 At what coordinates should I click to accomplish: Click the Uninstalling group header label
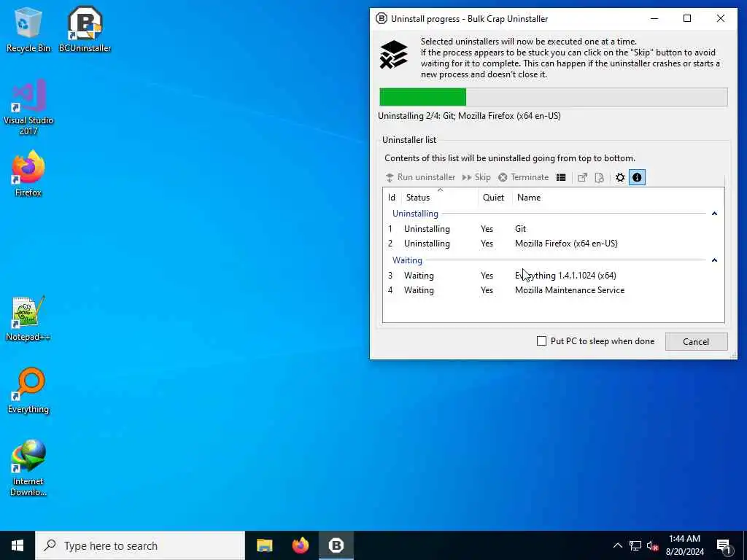[415, 214]
